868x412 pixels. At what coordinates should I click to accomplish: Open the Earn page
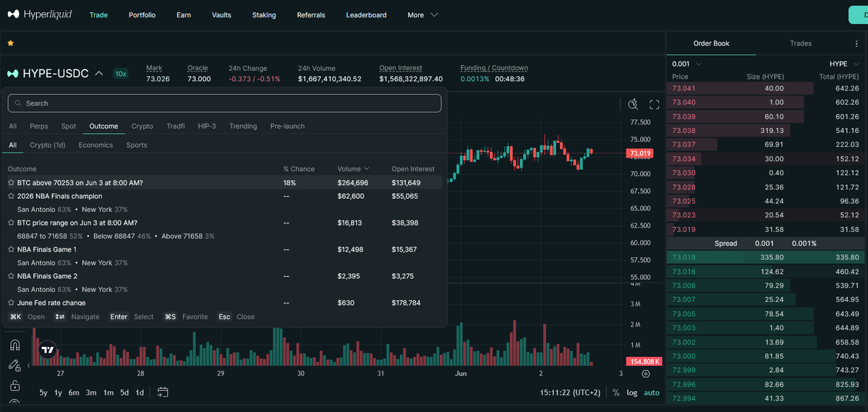[x=184, y=14]
